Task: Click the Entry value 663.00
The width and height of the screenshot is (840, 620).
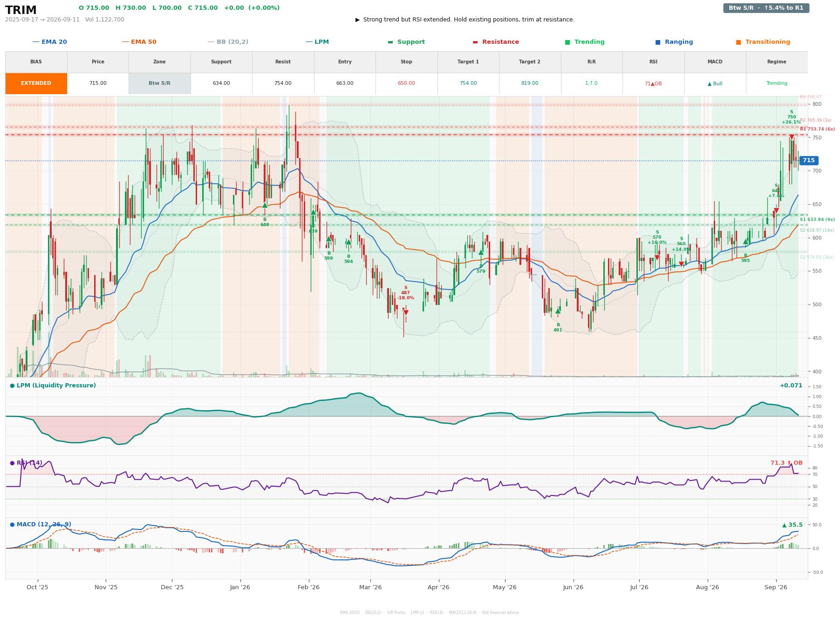Action: (x=345, y=83)
